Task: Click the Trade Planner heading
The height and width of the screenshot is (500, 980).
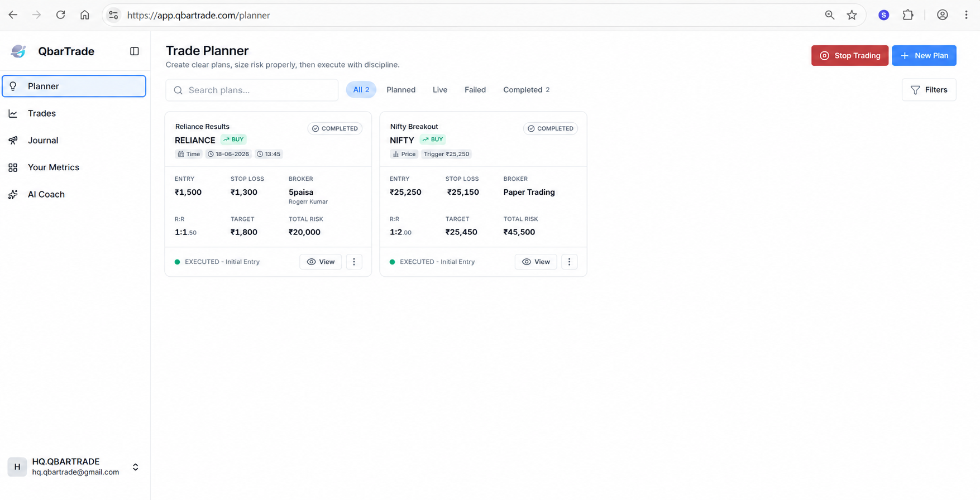Action: point(207,51)
